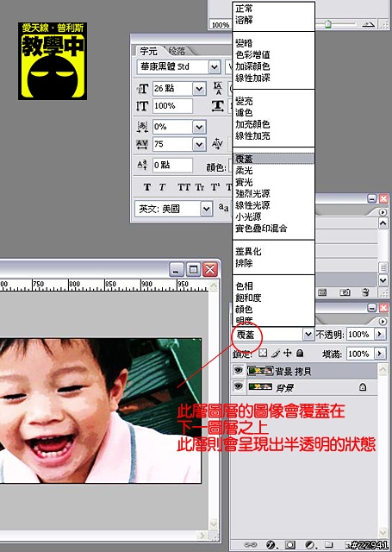
Task: Toggle faux bold style
Action: tap(147, 187)
